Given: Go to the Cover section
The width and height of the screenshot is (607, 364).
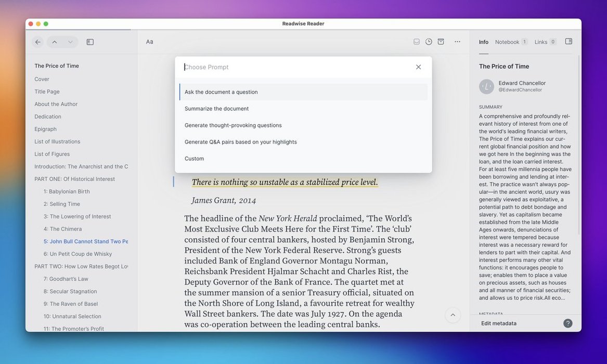Looking at the screenshot, I should pos(42,79).
